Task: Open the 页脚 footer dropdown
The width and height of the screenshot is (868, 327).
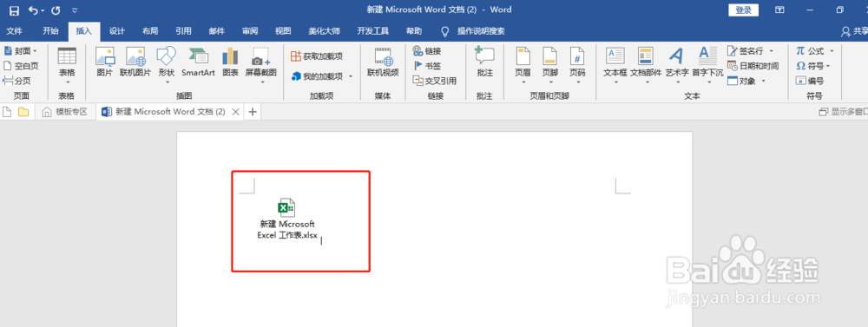Action: (549, 66)
